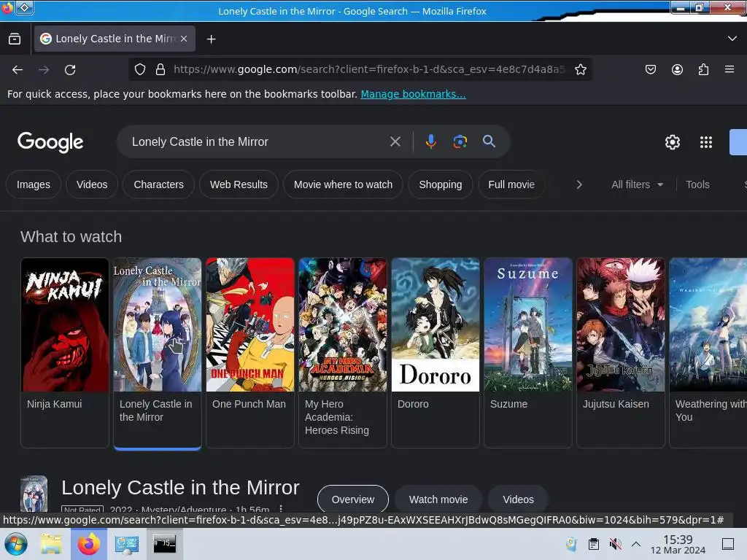Viewport: 747px width, 560px height.
Task: List all tabs with dropdown arrow
Action: click(x=732, y=39)
